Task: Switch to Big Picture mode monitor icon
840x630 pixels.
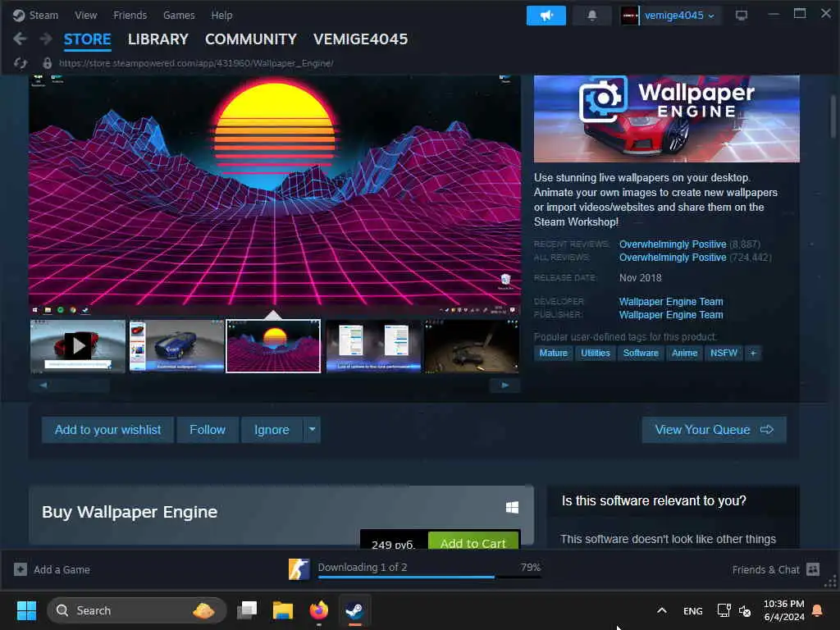Action: 742,16
